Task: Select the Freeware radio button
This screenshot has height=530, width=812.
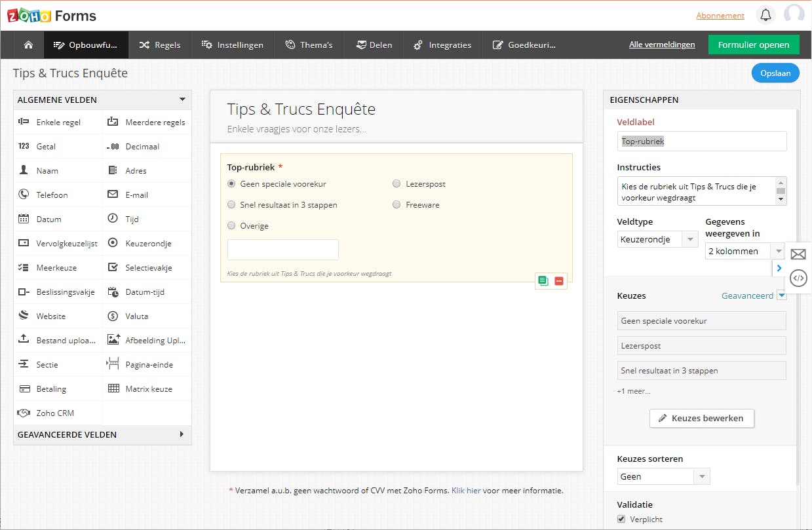Action: click(396, 205)
